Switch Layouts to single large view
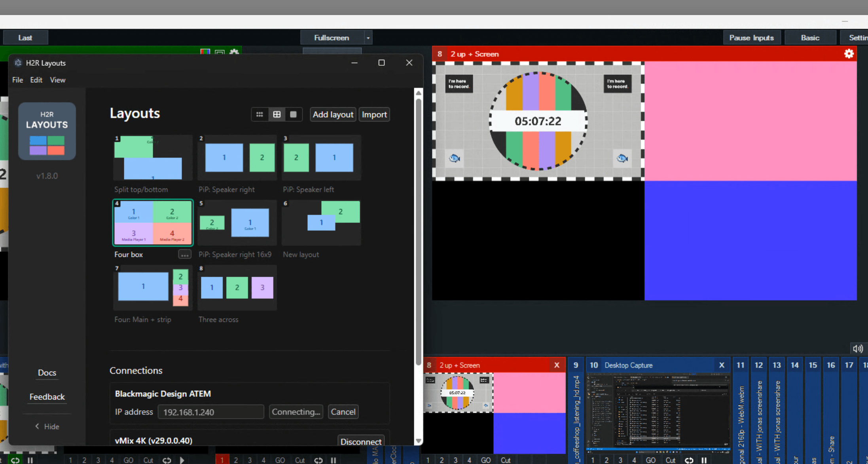Image resolution: width=868 pixels, height=464 pixels. tap(293, 114)
